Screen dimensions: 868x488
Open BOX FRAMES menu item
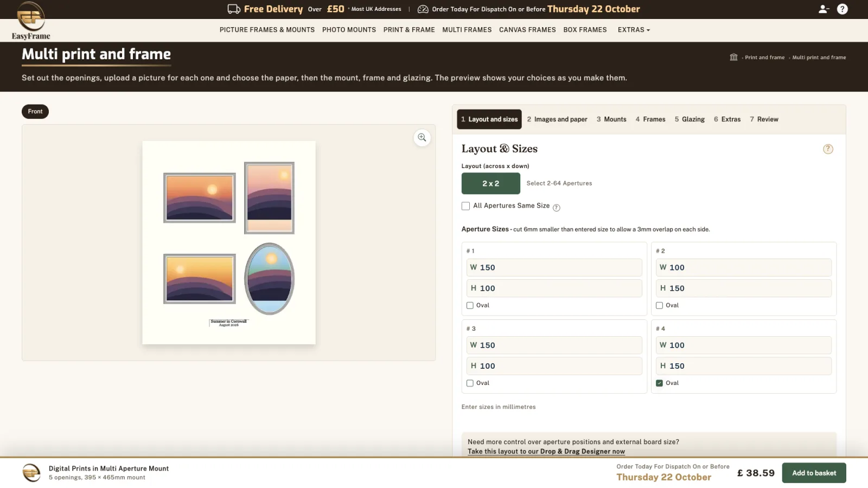[x=585, y=30]
